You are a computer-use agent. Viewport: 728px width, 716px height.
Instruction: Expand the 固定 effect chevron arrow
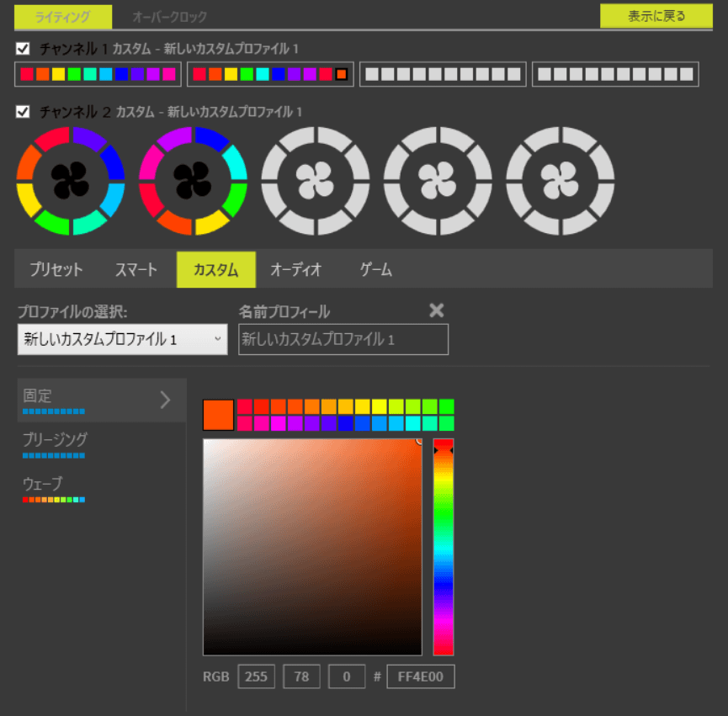(165, 400)
